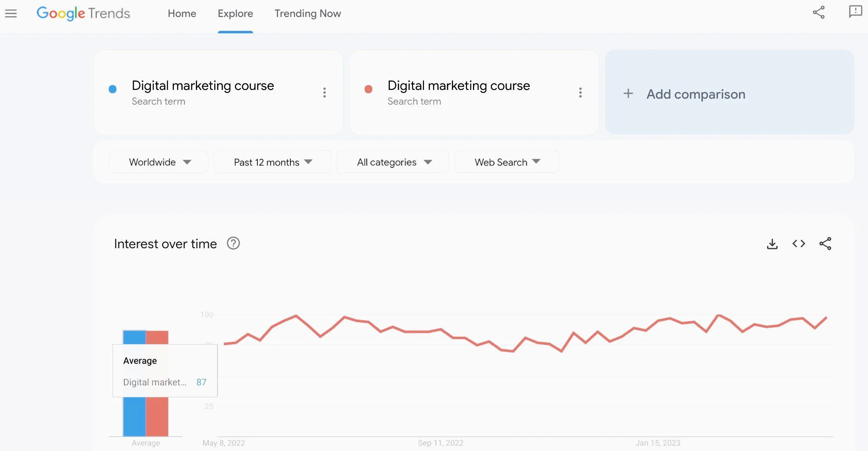This screenshot has height=451, width=868.
Task: Click the 100 y-axis label
Action: click(x=207, y=314)
